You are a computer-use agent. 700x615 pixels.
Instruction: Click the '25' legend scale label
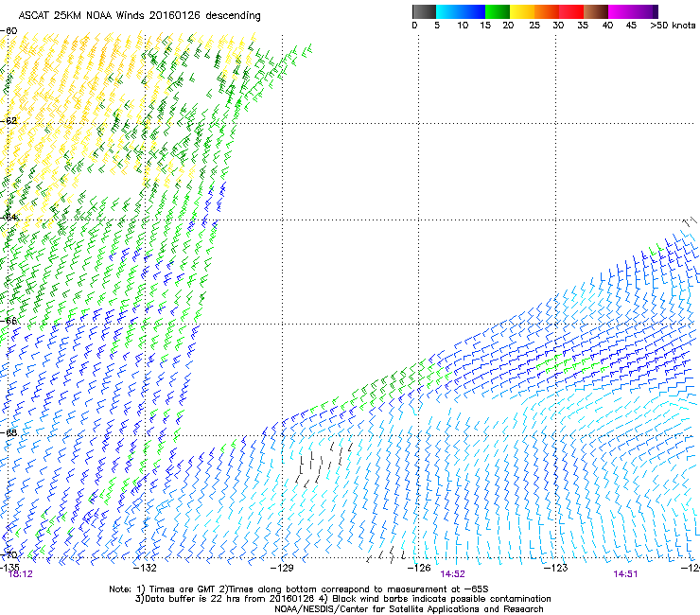click(534, 25)
